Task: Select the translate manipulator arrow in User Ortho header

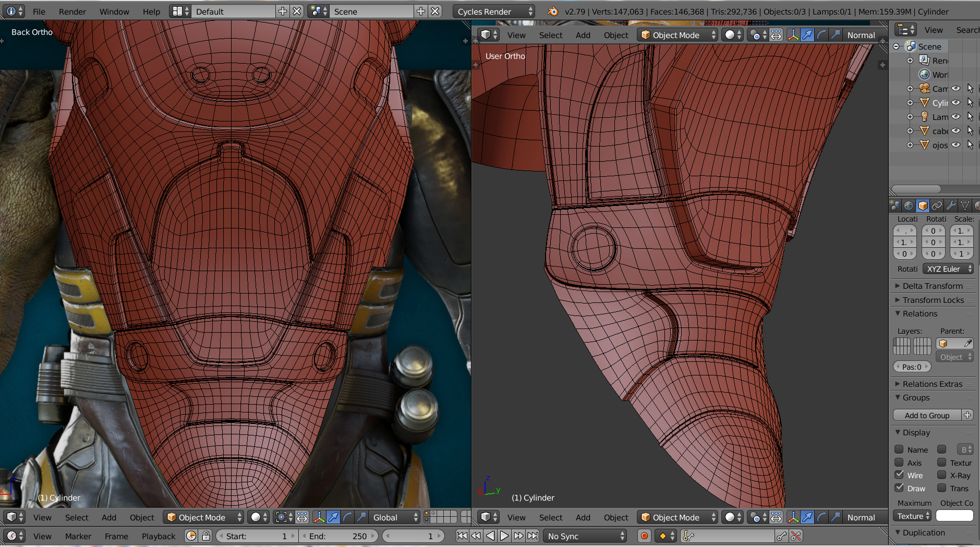Action: 807,35
